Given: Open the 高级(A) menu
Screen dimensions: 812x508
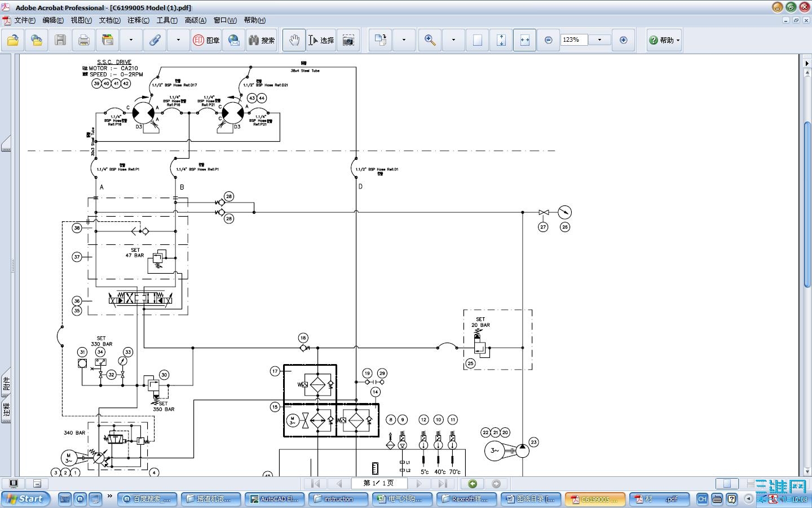Looking at the screenshot, I should (x=195, y=20).
